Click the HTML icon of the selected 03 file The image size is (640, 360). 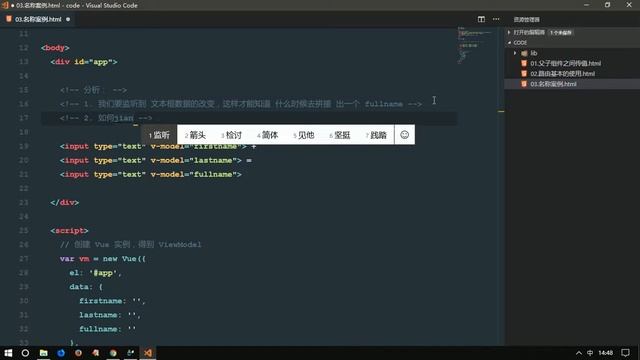524,84
